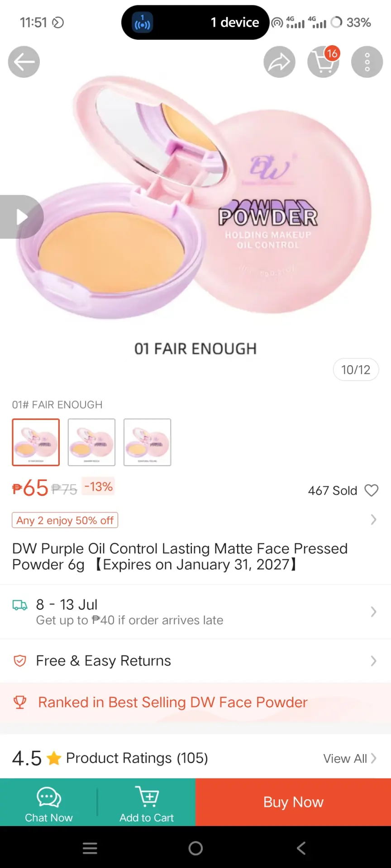
Task: Open Android recent apps menu icon
Action: point(90,848)
